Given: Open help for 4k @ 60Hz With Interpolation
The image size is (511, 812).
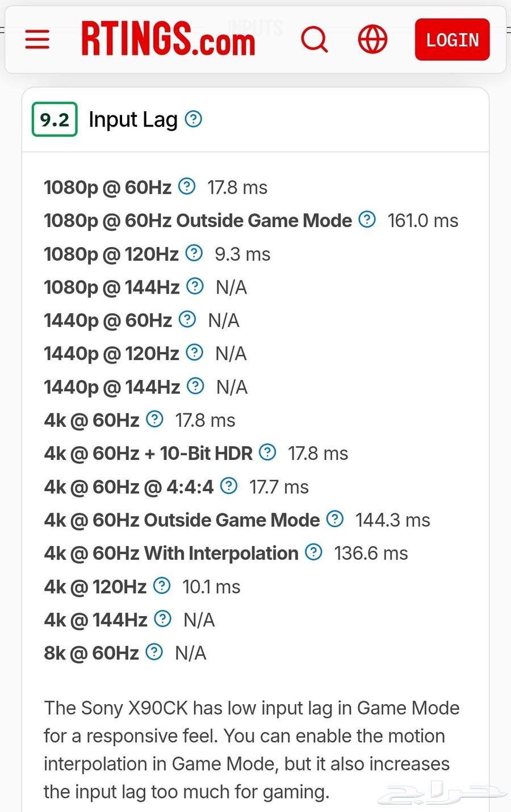Looking at the screenshot, I should [313, 552].
